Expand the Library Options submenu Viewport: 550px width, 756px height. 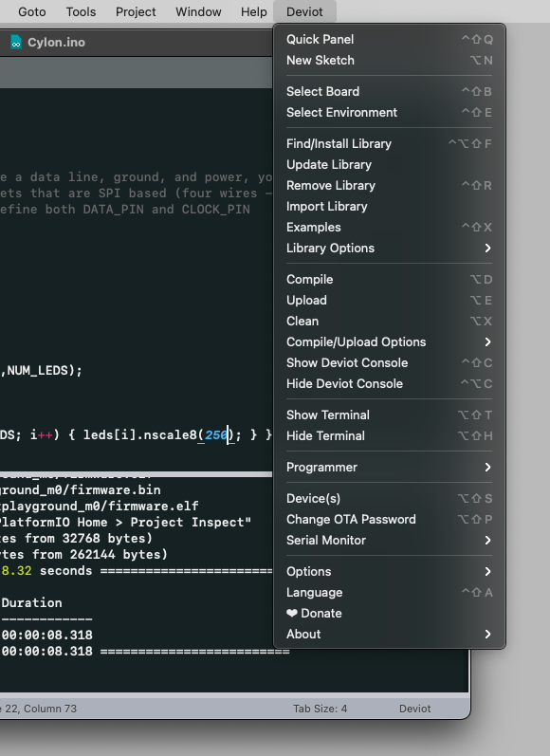click(389, 249)
